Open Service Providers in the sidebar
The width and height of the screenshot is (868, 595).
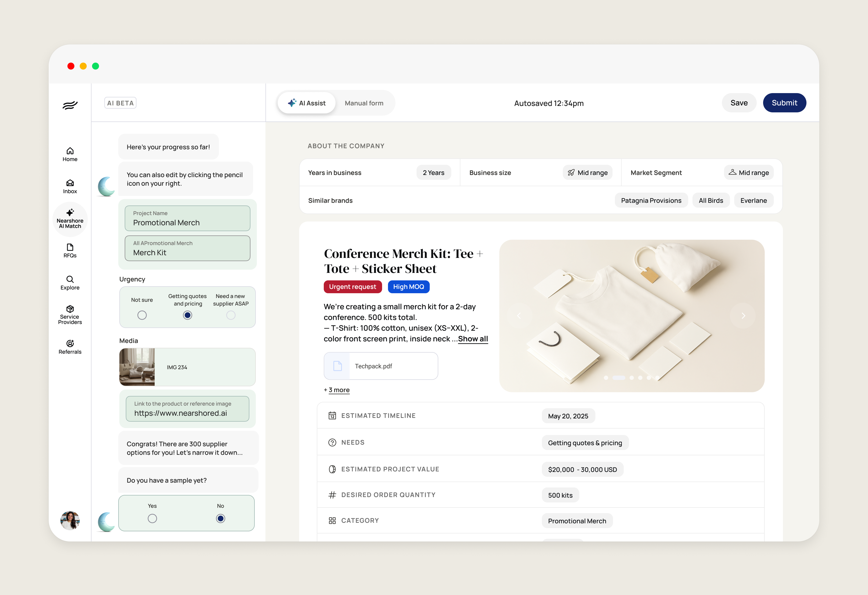click(x=70, y=315)
